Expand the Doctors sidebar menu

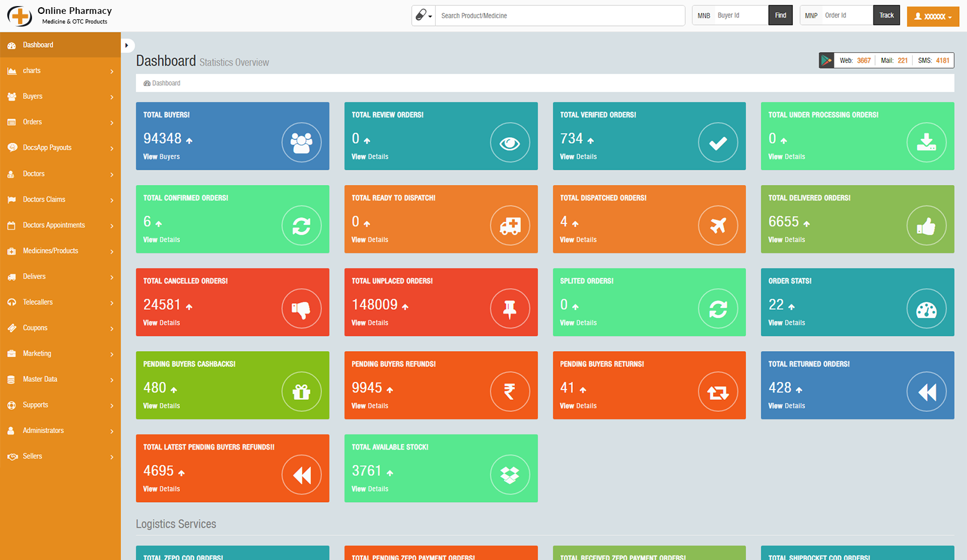pos(60,174)
